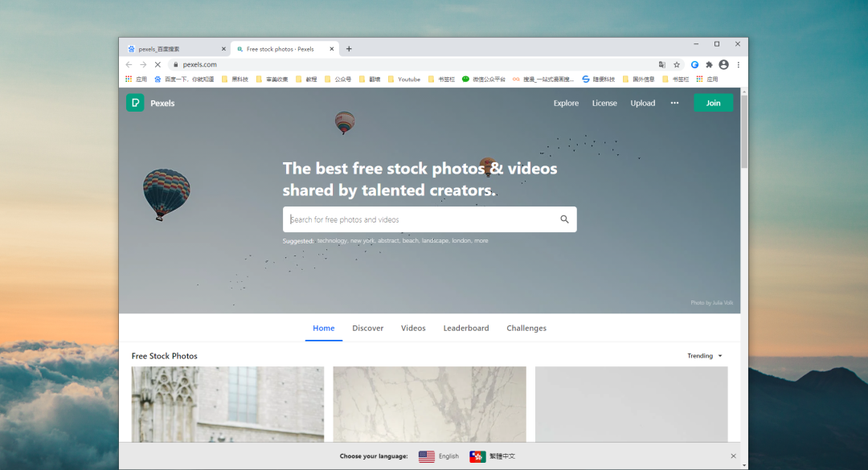The width and height of the screenshot is (868, 470).
Task: Open a new browser tab
Action: point(349,49)
